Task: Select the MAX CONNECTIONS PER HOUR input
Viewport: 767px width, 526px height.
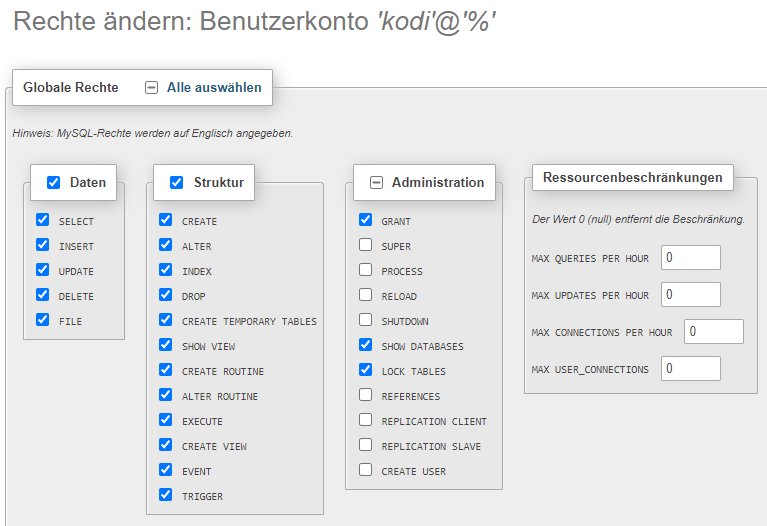Action: (x=714, y=332)
